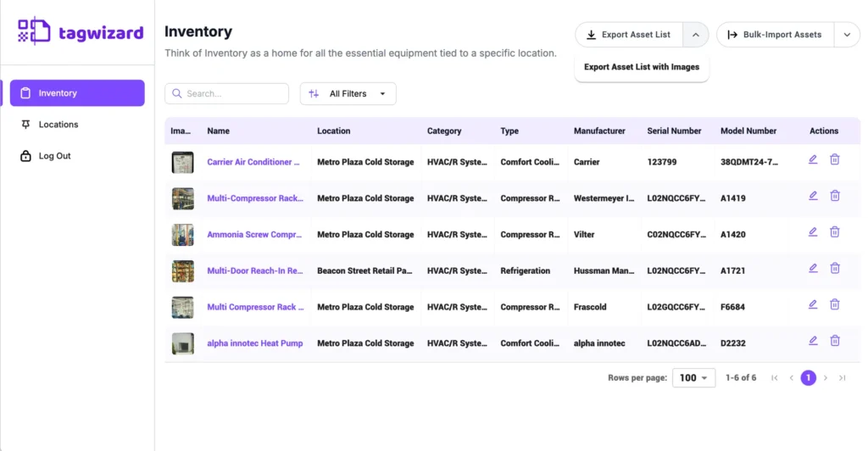Image resolution: width=868 pixels, height=451 pixels.
Task: Go to the next page arrow
Action: [x=826, y=378]
